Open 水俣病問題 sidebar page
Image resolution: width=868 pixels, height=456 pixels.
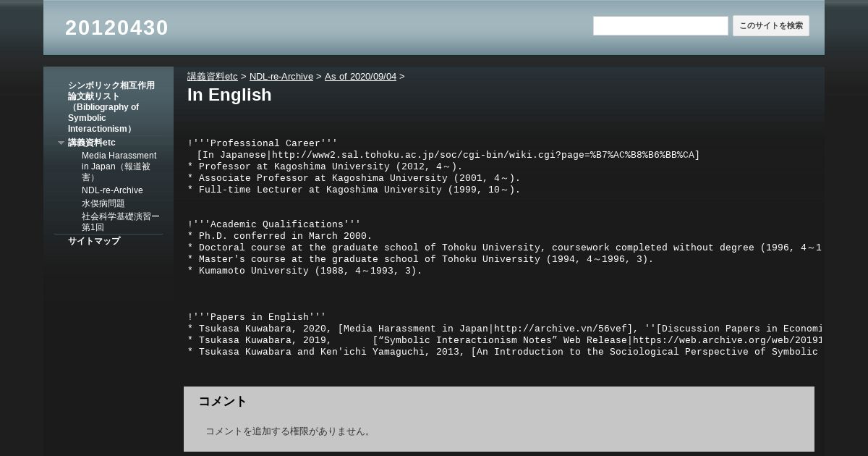103,203
